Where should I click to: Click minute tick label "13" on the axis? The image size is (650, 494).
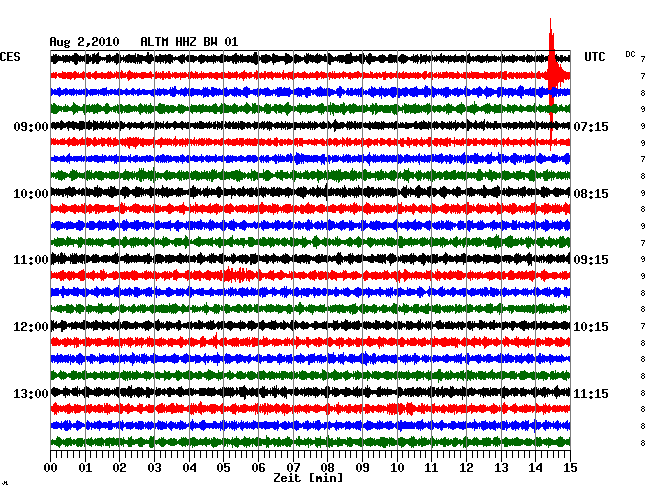click(x=501, y=467)
